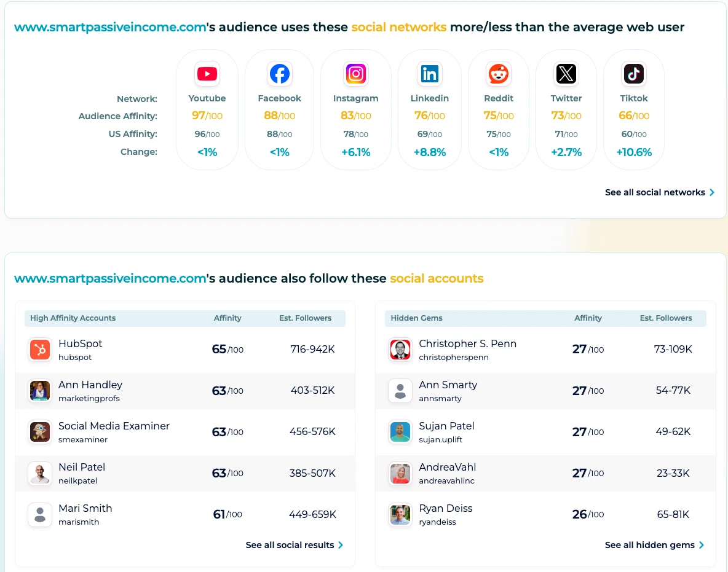
Task: Select the TikTok logo icon
Action: (x=634, y=74)
